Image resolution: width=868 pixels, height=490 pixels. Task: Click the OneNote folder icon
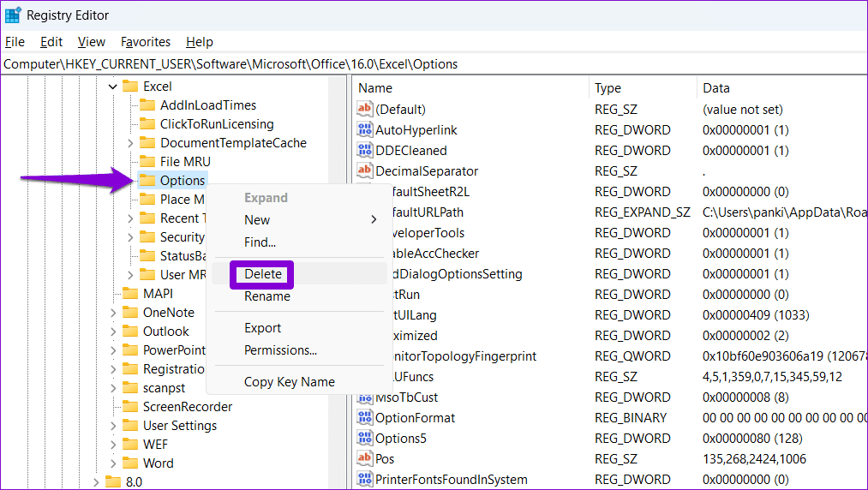[x=130, y=313]
